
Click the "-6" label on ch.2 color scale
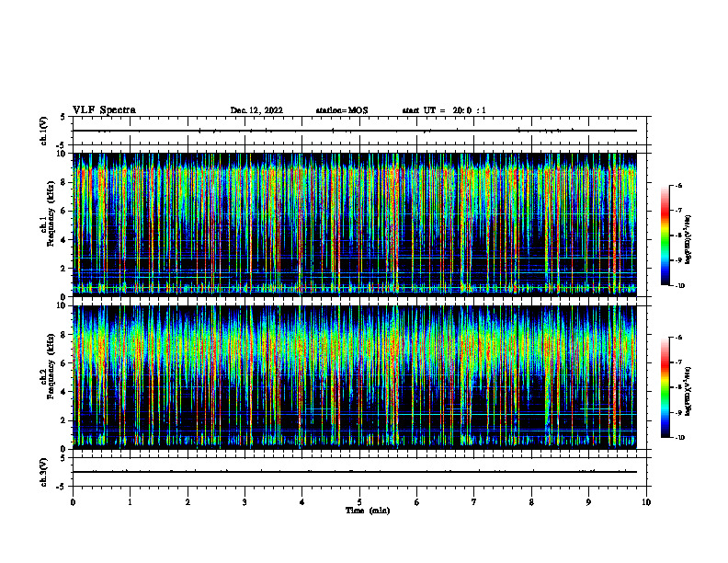point(678,338)
